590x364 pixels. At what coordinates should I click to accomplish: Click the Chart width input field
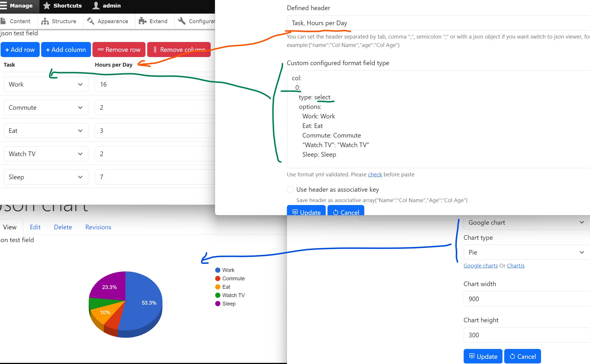tap(526, 299)
